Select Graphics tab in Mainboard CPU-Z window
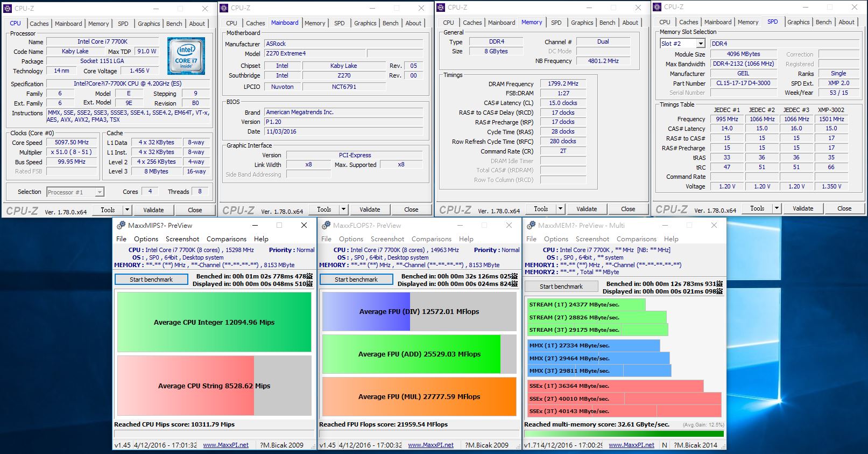868x454 pixels. (365, 23)
